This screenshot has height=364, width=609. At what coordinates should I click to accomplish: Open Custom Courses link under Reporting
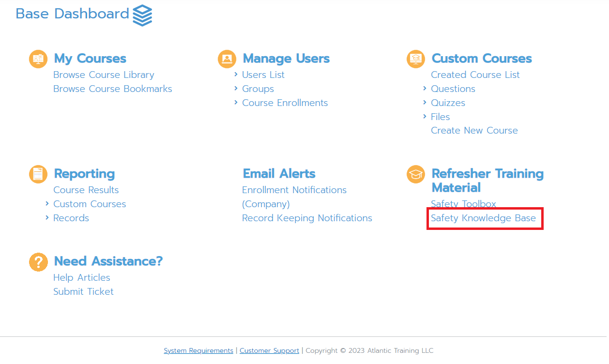point(90,204)
